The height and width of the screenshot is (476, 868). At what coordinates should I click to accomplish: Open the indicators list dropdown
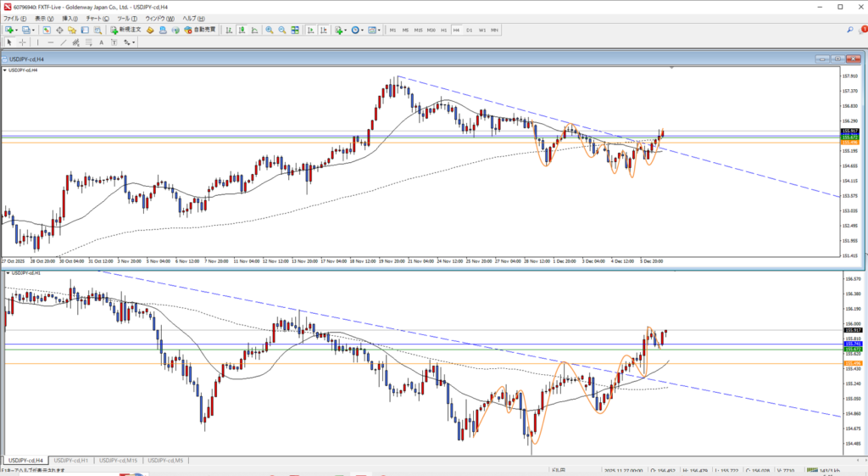click(x=346, y=30)
